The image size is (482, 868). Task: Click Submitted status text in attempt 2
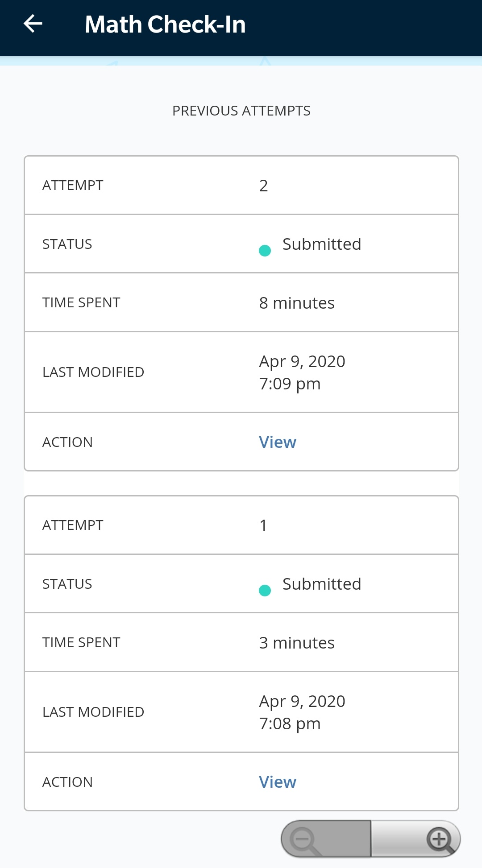coord(322,244)
